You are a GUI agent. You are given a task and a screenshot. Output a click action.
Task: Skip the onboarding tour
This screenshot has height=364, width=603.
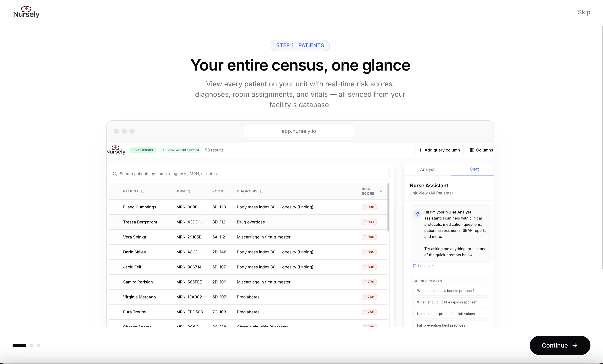584,12
